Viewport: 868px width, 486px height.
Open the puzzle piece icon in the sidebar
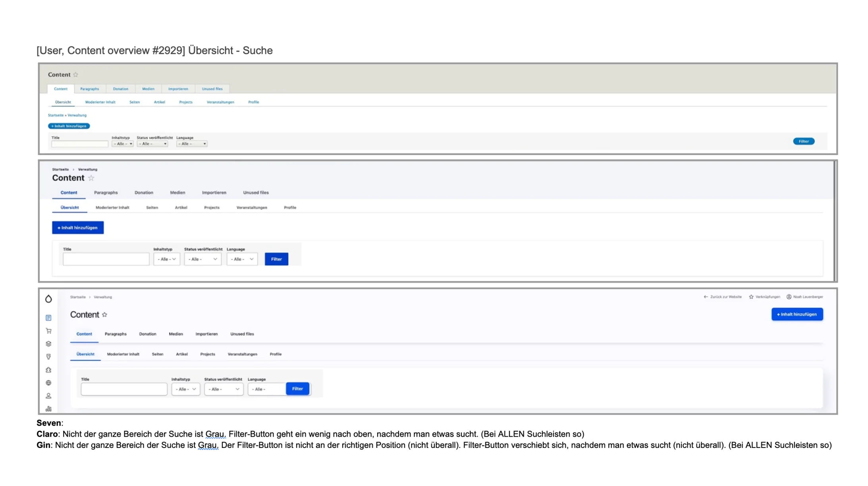pos(48,370)
